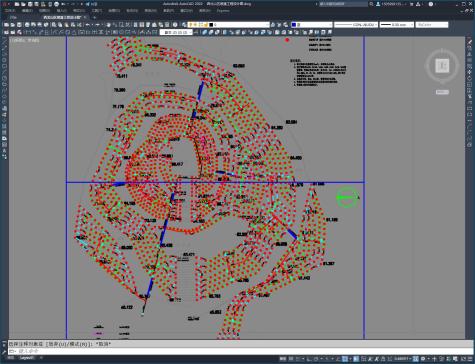
Task: Click the green north arrow symbol in drawing
Action: (348, 197)
